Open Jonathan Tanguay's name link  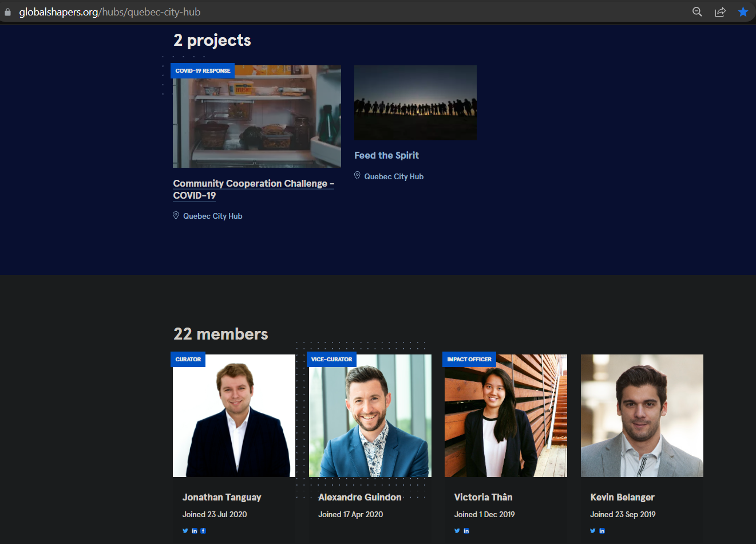[221, 497]
